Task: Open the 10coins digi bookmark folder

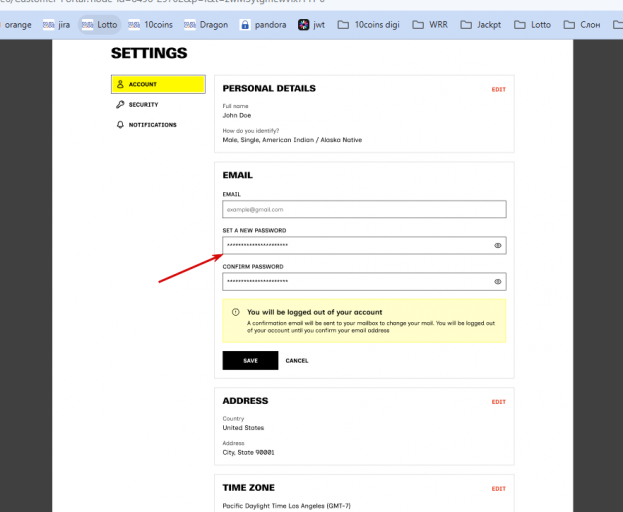Action: click(x=368, y=25)
